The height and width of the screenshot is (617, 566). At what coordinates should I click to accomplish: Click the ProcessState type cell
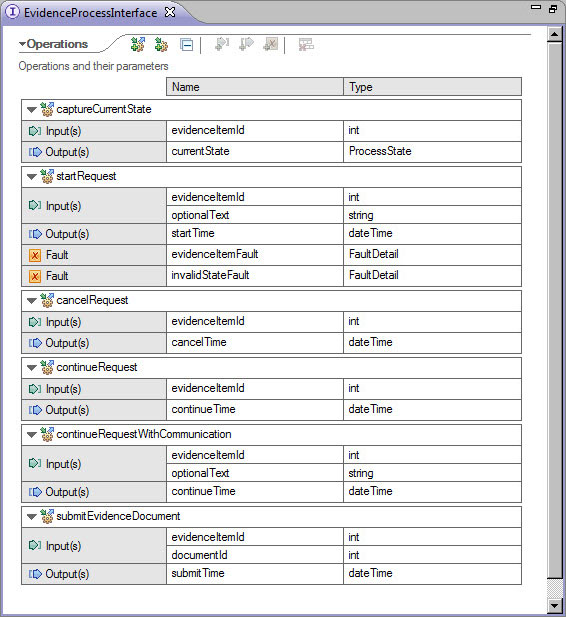[432, 151]
